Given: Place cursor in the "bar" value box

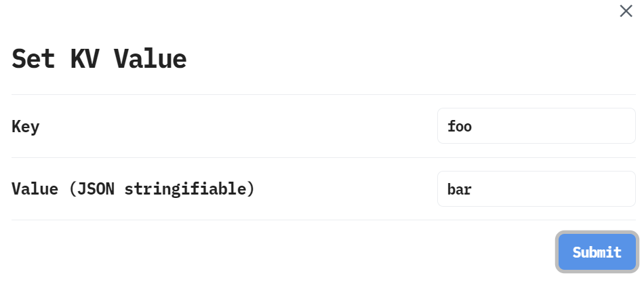Looking at the screenshot, I should (536, 188).
